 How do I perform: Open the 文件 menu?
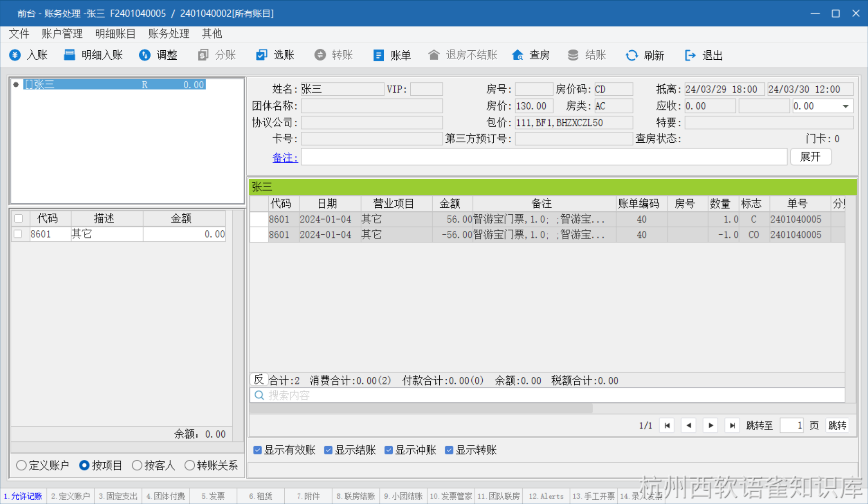19,34
